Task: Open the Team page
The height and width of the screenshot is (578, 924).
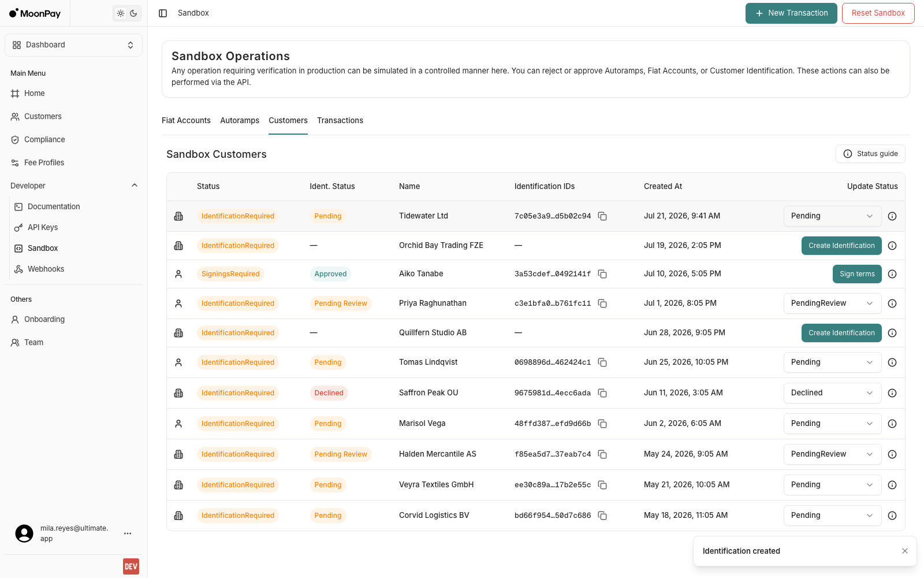Action: (73, 342)
